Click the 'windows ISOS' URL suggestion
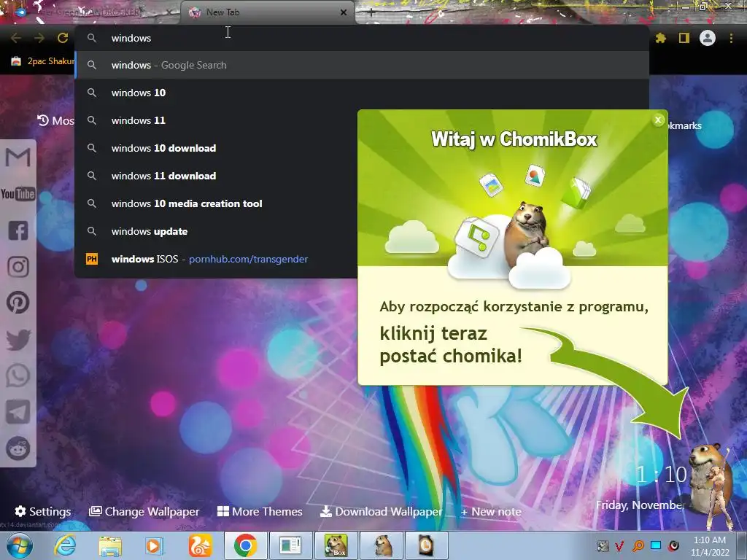 coord(217,259)
